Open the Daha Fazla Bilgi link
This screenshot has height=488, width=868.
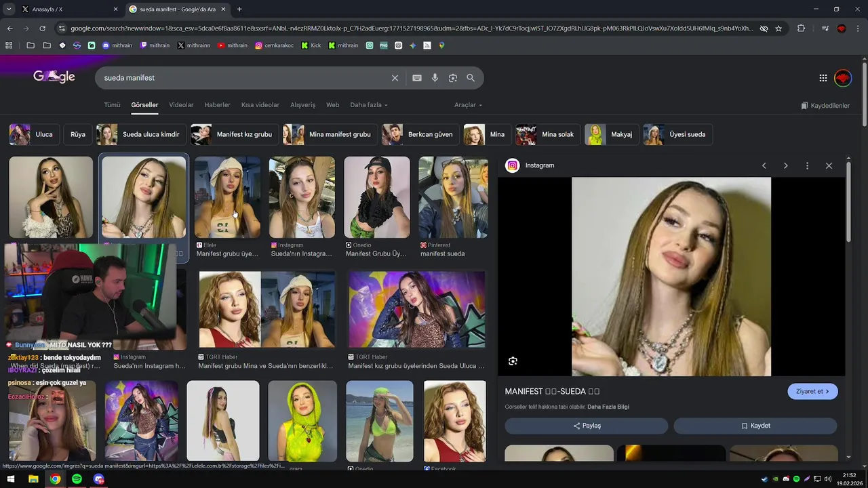608,407
